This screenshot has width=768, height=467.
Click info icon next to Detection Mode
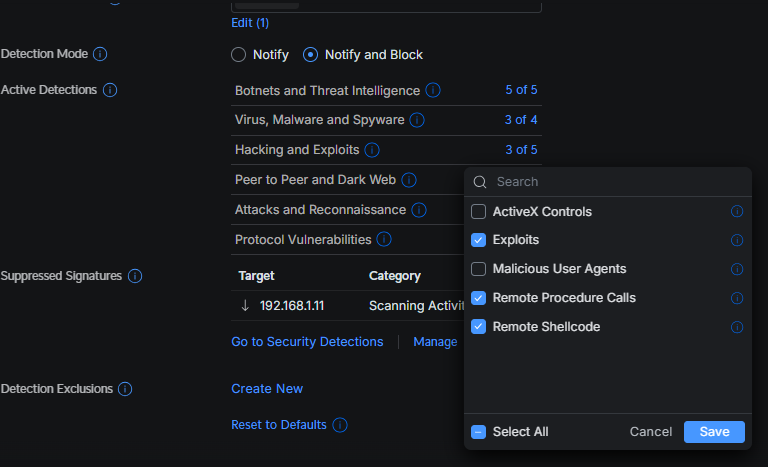pos(101,54)
